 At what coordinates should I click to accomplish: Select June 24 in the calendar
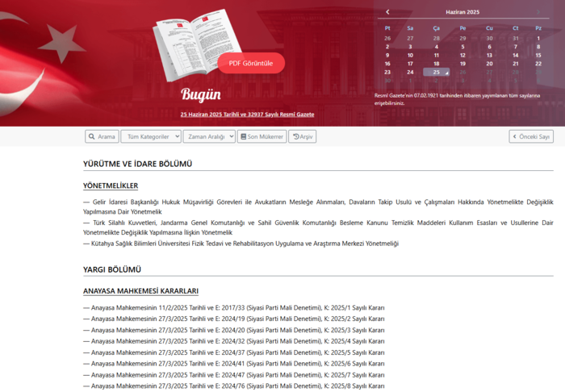coord(410,72)
